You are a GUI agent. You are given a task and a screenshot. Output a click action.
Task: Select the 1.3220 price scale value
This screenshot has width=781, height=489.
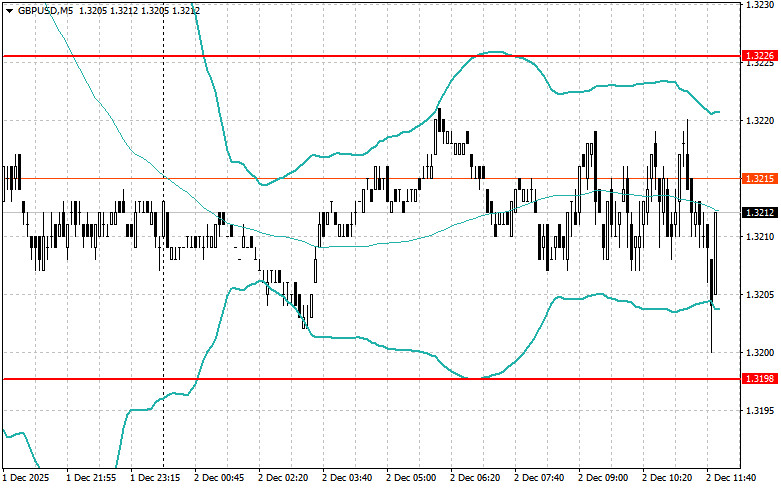(x=760, y=121)
